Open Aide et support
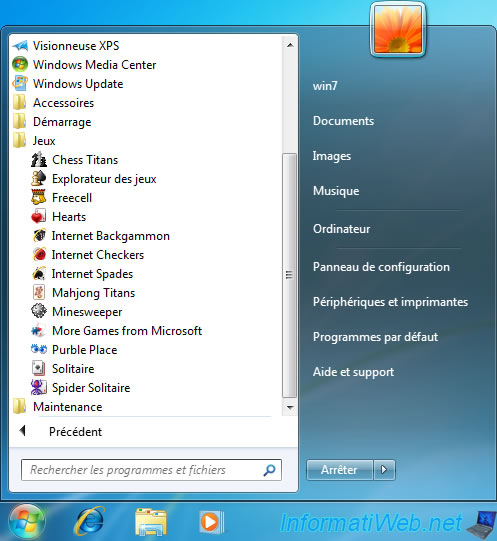The width and height of the screenshot is (497, 541). pos(353,372)
